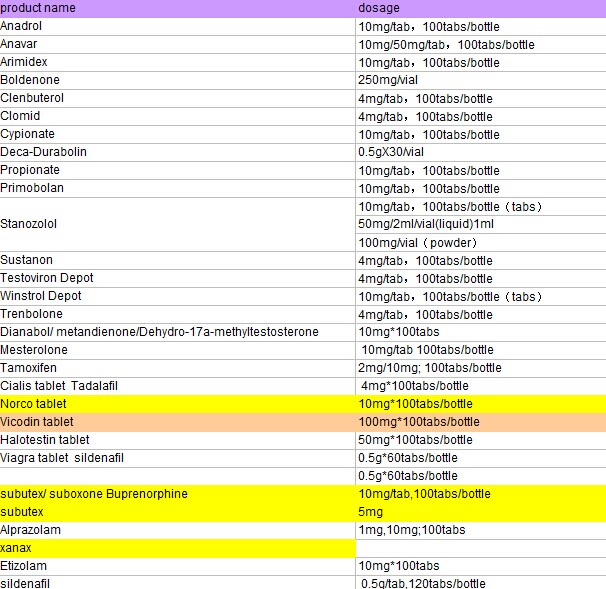Click Winstrol Depot's dosage cell

(x=481, y=296)
